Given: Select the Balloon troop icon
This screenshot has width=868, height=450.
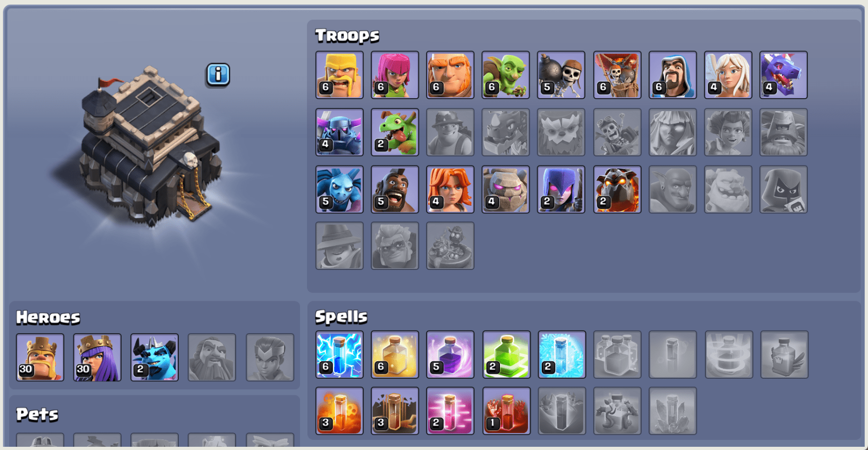Looking at the screenshot, I should tap(617, 75).
